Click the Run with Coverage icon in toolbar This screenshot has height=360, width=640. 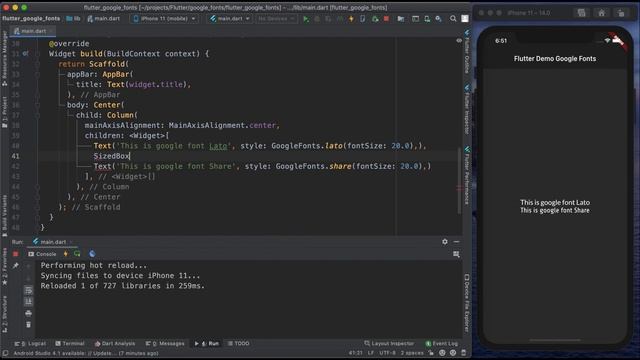point(328,19)
